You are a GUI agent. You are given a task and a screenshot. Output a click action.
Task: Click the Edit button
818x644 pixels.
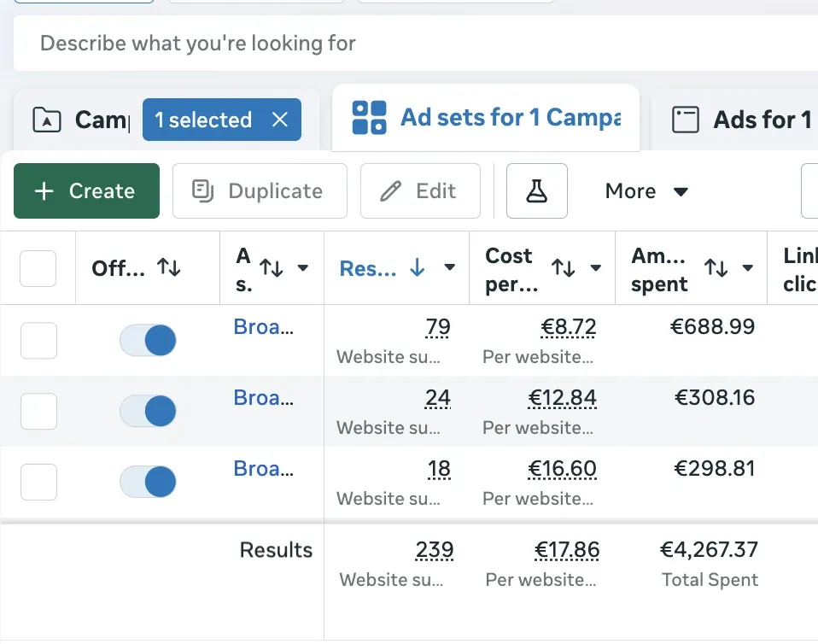click(x=420, y=191)
